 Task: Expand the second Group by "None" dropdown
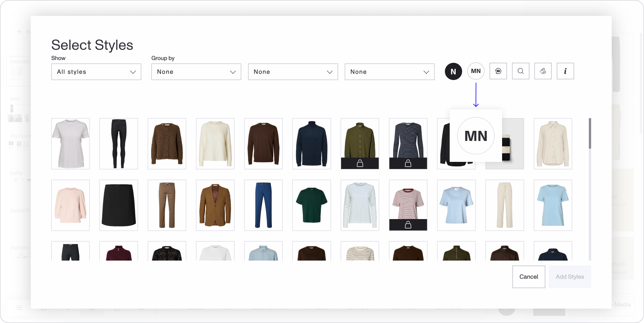click(x=293, y=72)
